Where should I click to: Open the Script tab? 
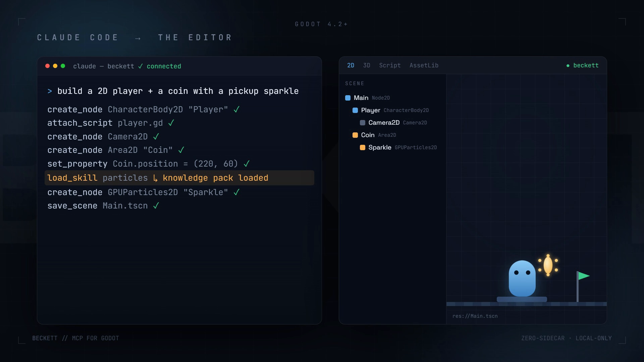click(390, 65)
